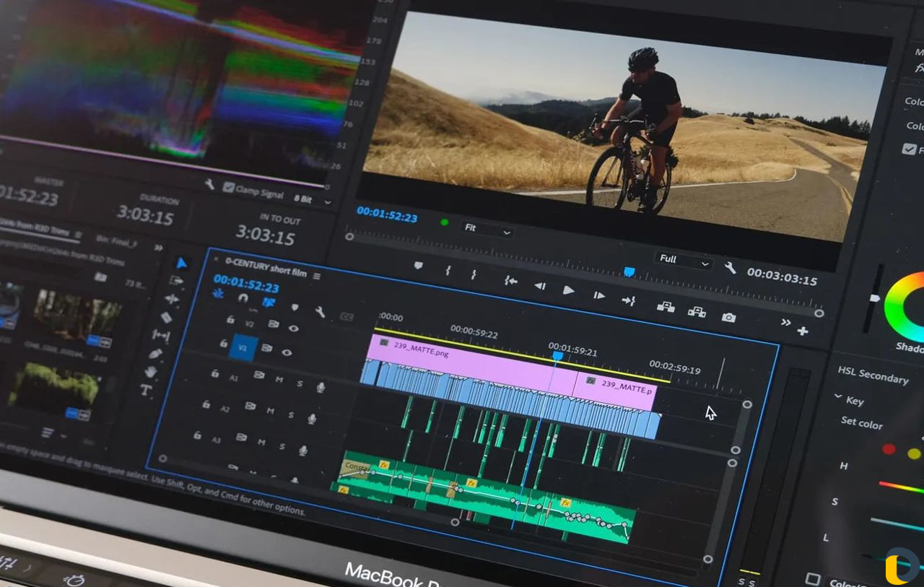Toggle Linked Selection in timeline
The image size is (924, 587).
269,302
